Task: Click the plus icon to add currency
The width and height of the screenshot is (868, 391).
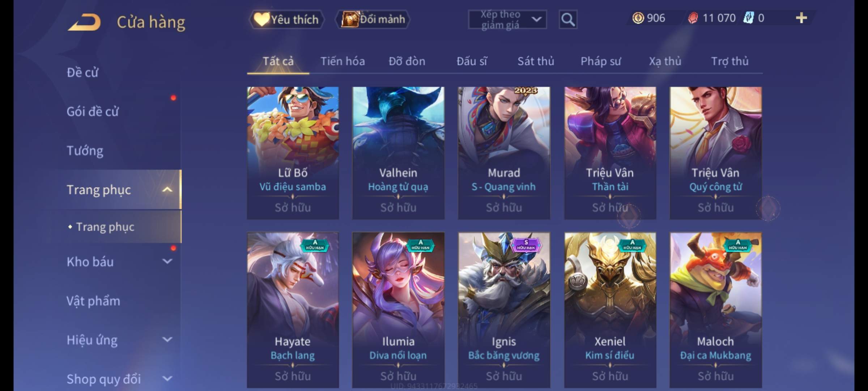Action: [x=801, y=18]
